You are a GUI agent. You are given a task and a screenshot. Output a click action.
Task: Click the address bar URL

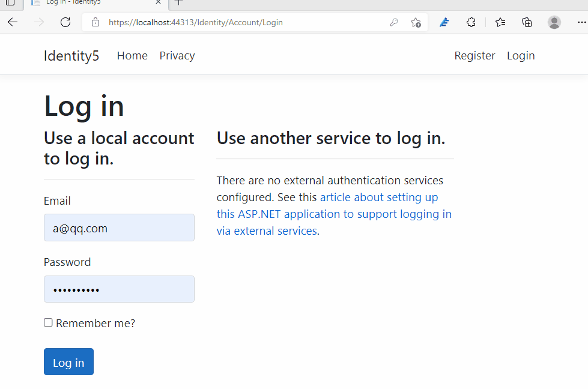(195, 22)
